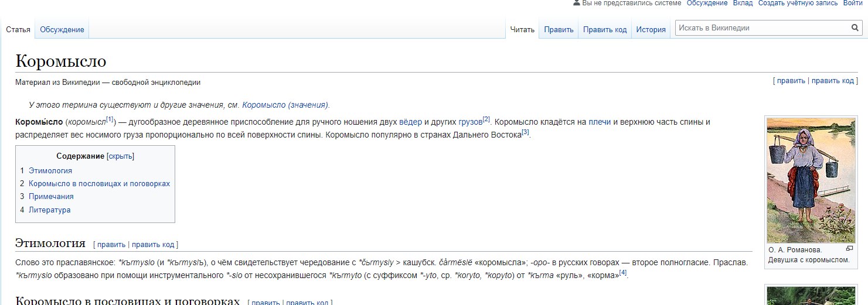Screen dimensions: 868x305
Task: Click Материал из Википедии subtitle text
Action: (108, 83)
